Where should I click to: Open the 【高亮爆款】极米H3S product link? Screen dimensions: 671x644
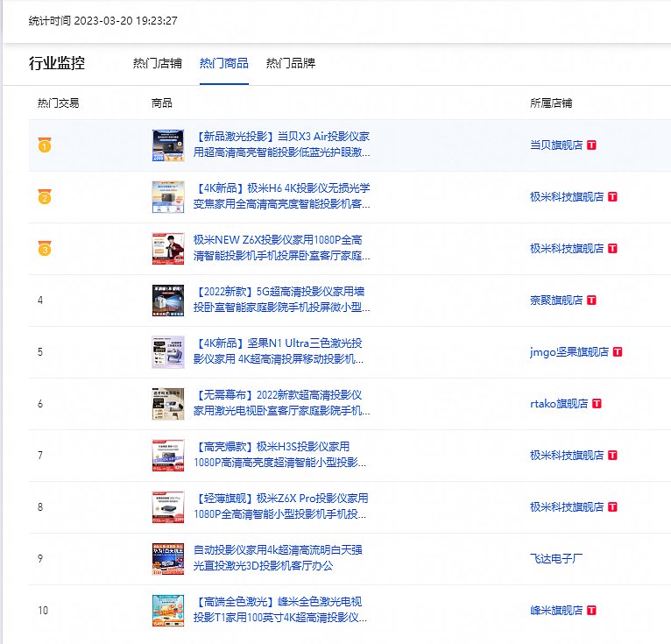pos(279,455)
